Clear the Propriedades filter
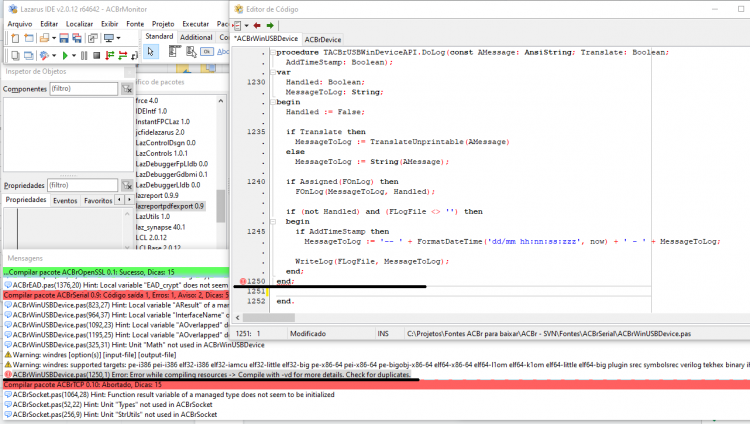This screenshot has height=424, width=750. (x=127, y=186)
